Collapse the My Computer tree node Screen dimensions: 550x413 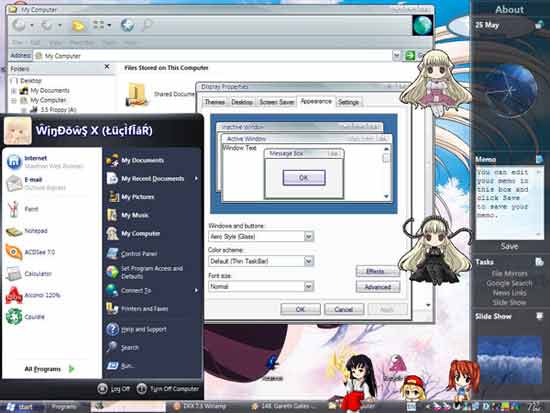tap(14, 100)
